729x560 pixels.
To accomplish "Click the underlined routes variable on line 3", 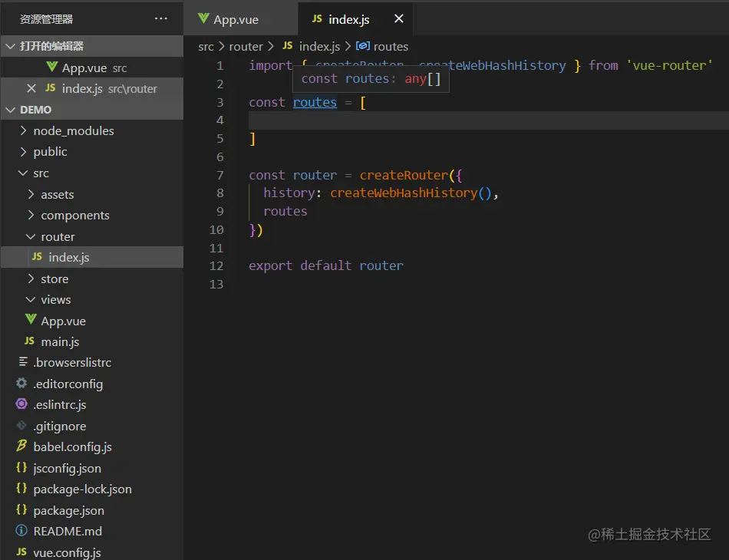I will [315, 102].
